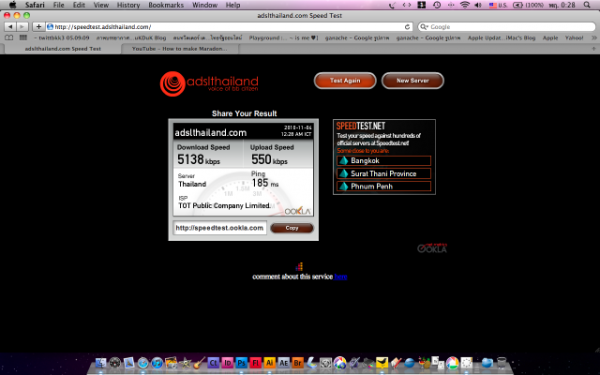
Task: Select the Bangkok server option
Action: point(384,161)
